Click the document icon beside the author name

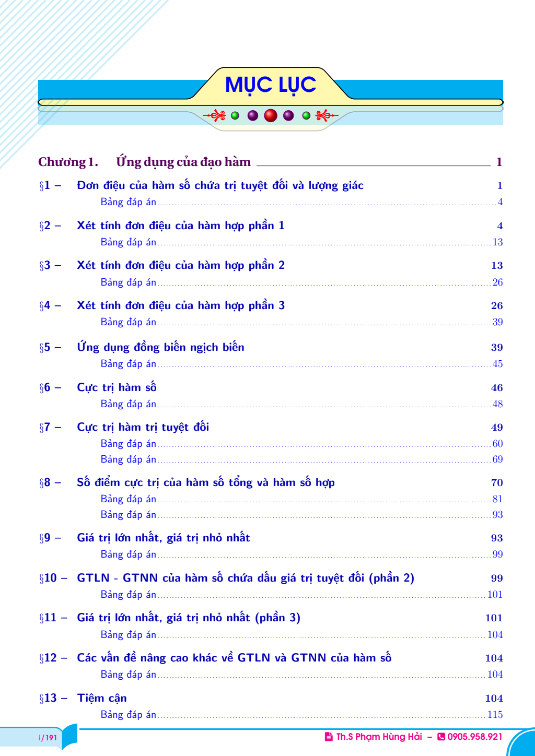pos(329,737)
